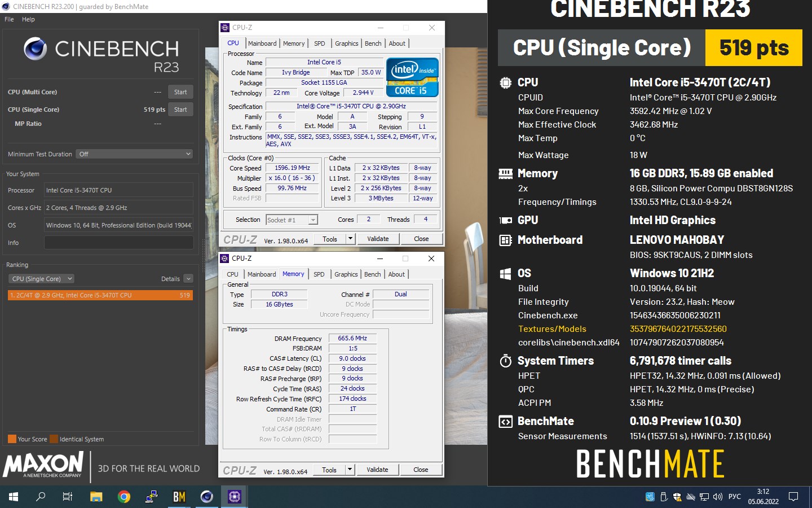Screen dimensions: 812x508
Task: Click Core Speed value 1596.19 MHz
Action: coord(292,168)
